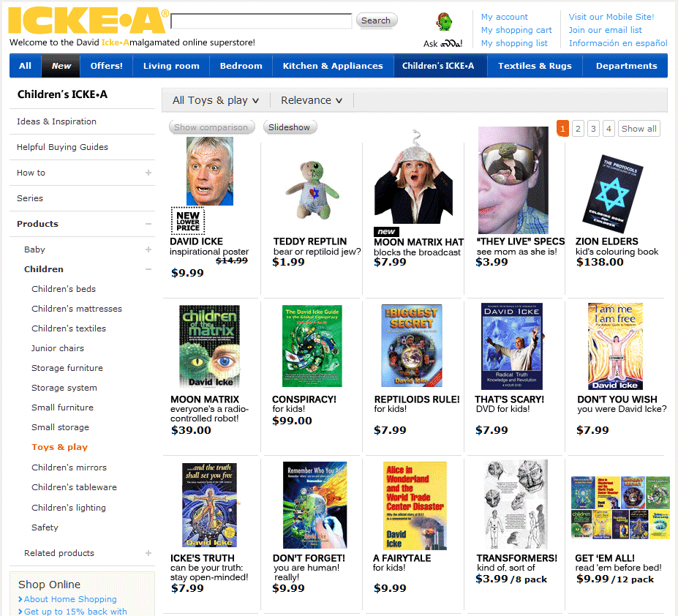
Task: Go to page 2 of results
Action: coord(578,129)
